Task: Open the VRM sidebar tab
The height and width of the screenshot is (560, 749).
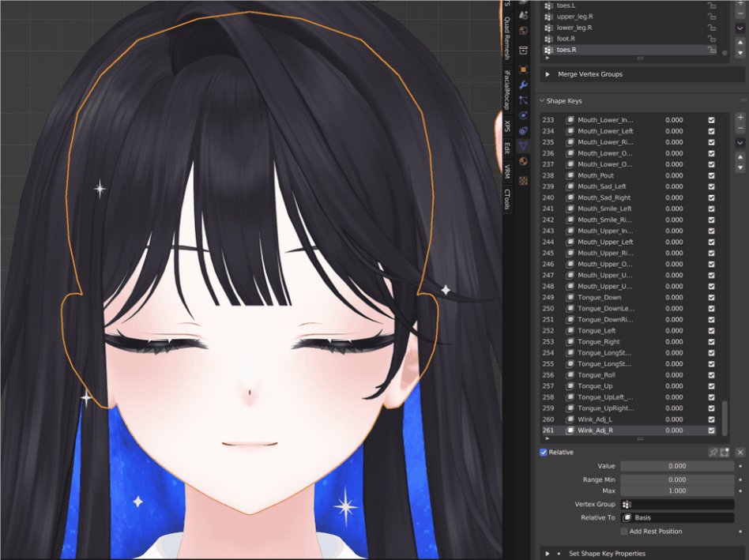Action: pyautogui.click(x=507, y=171)
